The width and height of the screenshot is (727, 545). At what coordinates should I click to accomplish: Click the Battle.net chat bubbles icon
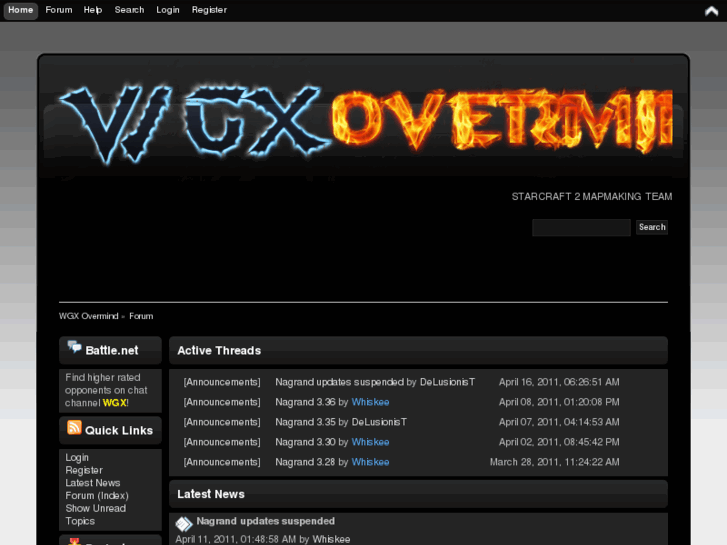tap(74, 346)
